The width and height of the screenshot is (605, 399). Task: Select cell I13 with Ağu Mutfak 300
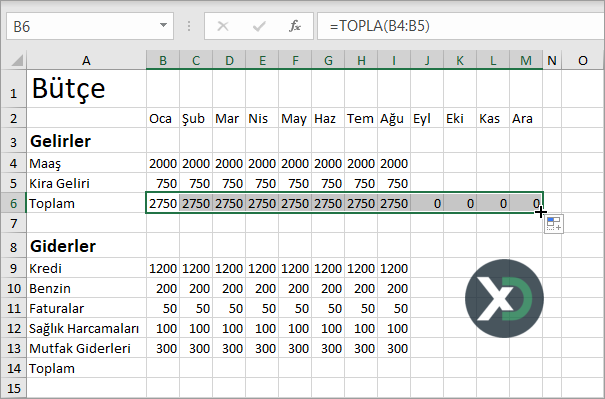394,348
